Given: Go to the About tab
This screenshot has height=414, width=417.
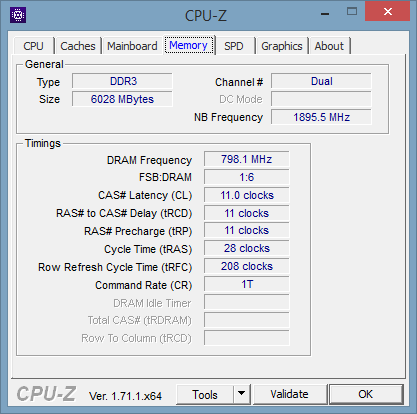Looking at the screenshot, I should 329,46.
